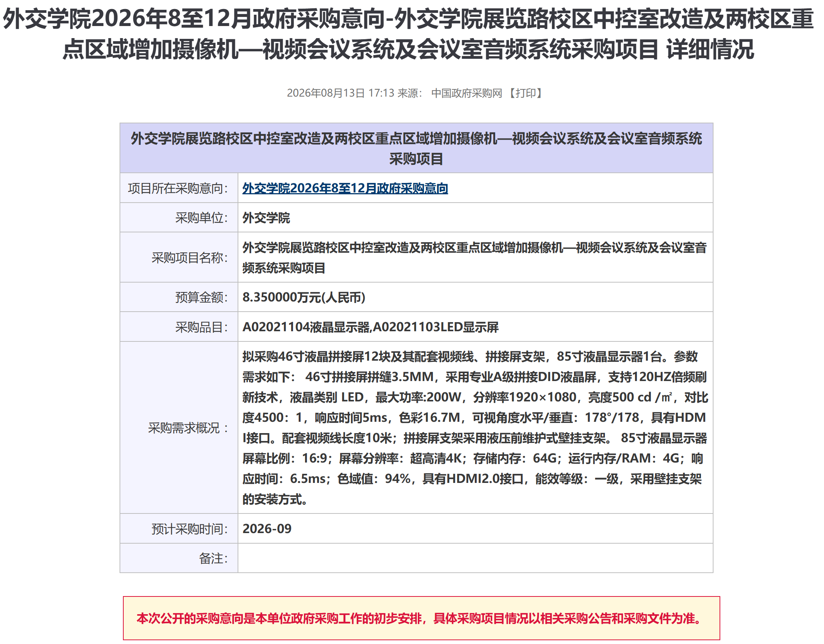Click the 采购品目 label
Viewport: 824px width, 644px height.
click(x=201, y=327)
